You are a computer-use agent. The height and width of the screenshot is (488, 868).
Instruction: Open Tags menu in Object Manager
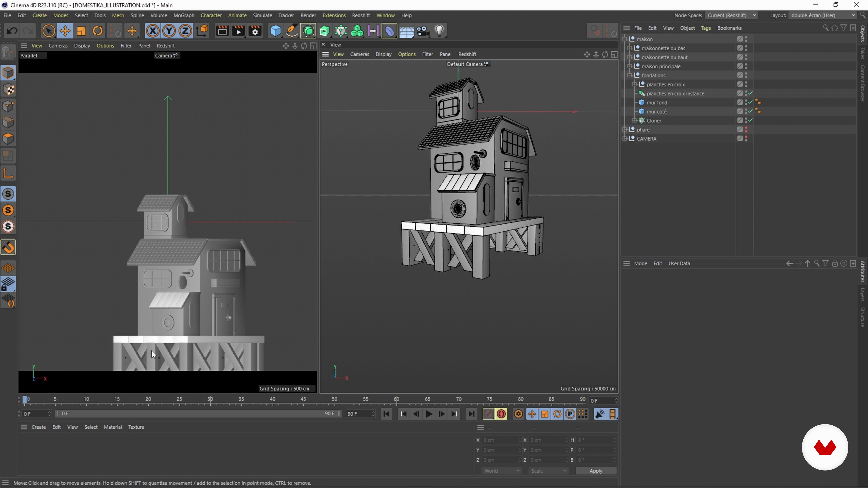pos(705,28)
